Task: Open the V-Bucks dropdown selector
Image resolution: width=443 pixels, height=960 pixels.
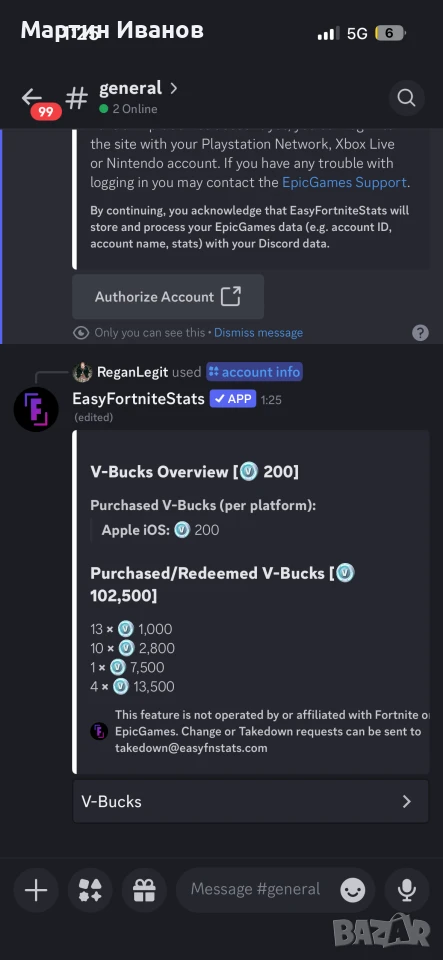Action: tap(251, 801)
